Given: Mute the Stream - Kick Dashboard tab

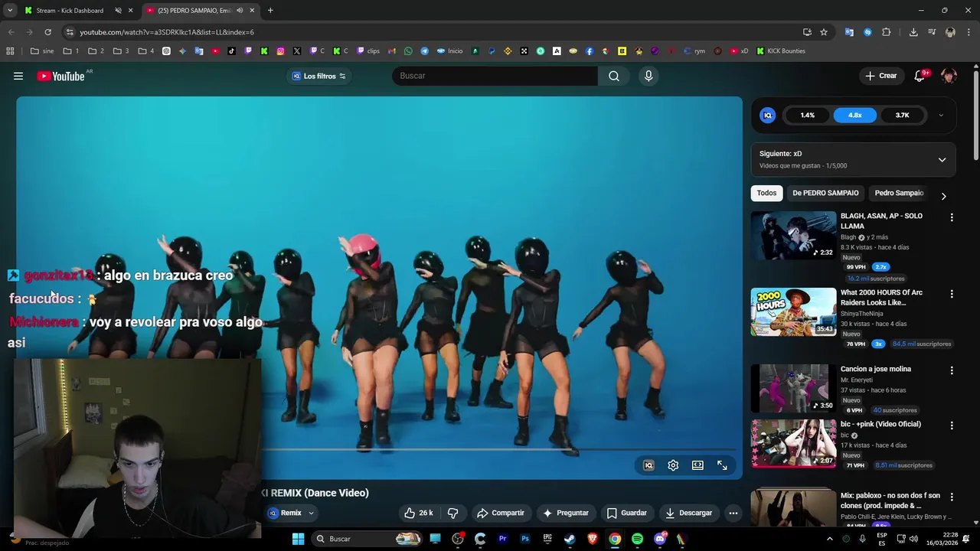Looking at the screenshot, I should tap(118, 11).
